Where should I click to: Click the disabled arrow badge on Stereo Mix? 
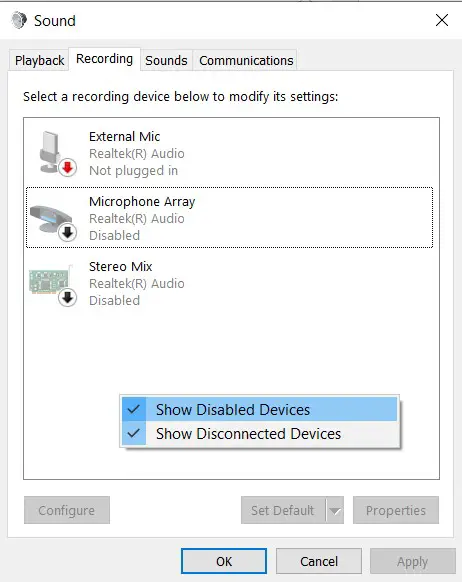(68, 298)
